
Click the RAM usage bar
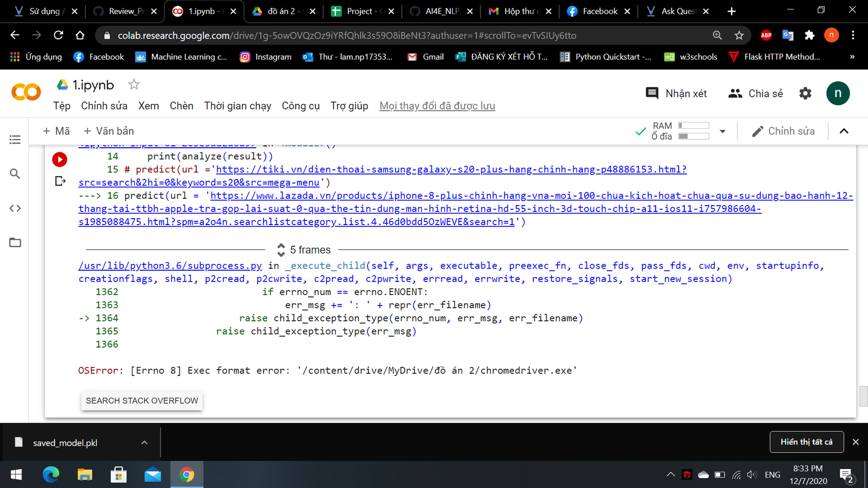[x=694, y=126]
